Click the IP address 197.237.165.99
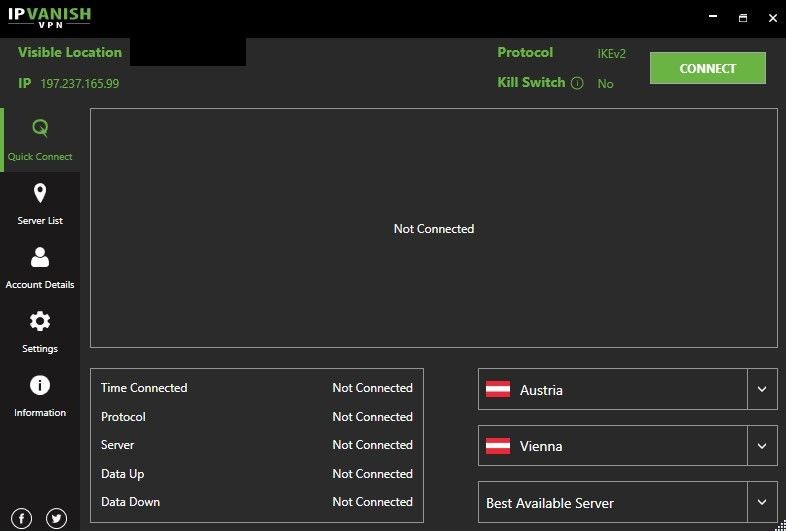Image resolution: width=786 pixels, height=531 pixels. (x=80, y=83)
